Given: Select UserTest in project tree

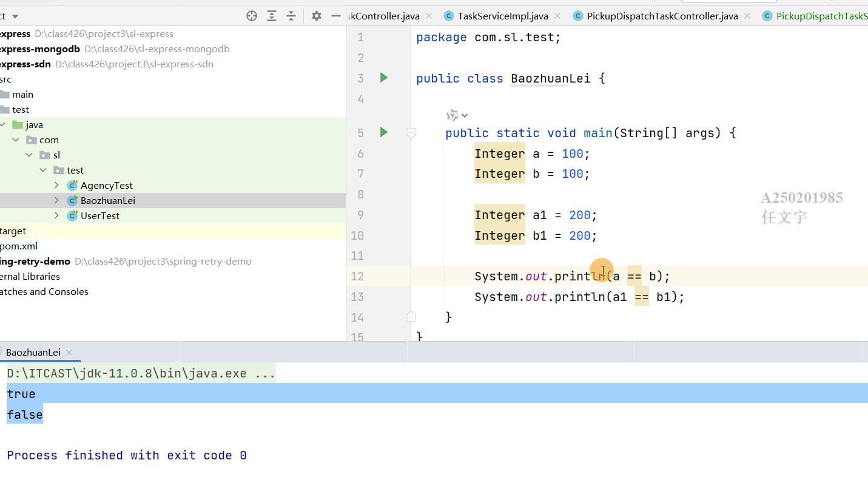Looking at the screenshot, I should pyautogui.click(x=100, y=215).
